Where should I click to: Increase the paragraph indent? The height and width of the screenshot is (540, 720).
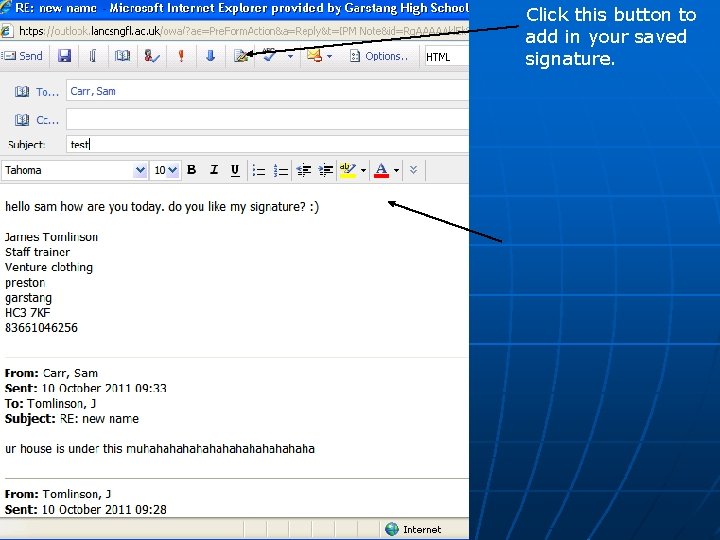(x=326, y=170)
